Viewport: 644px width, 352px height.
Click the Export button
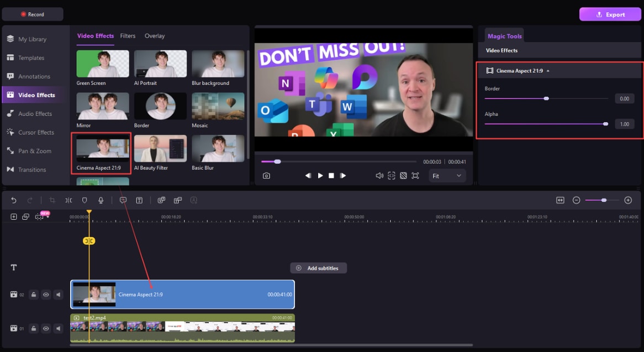coord(610,14)
